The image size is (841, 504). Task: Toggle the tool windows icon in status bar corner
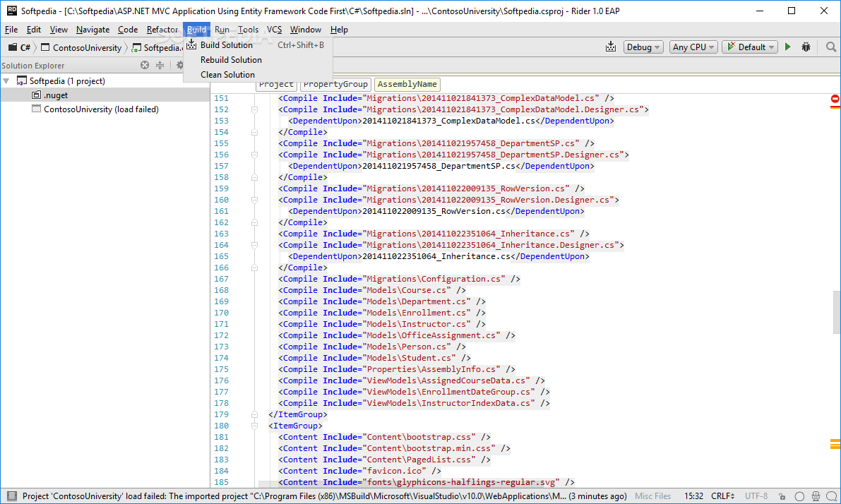click(x=12, y=496)
